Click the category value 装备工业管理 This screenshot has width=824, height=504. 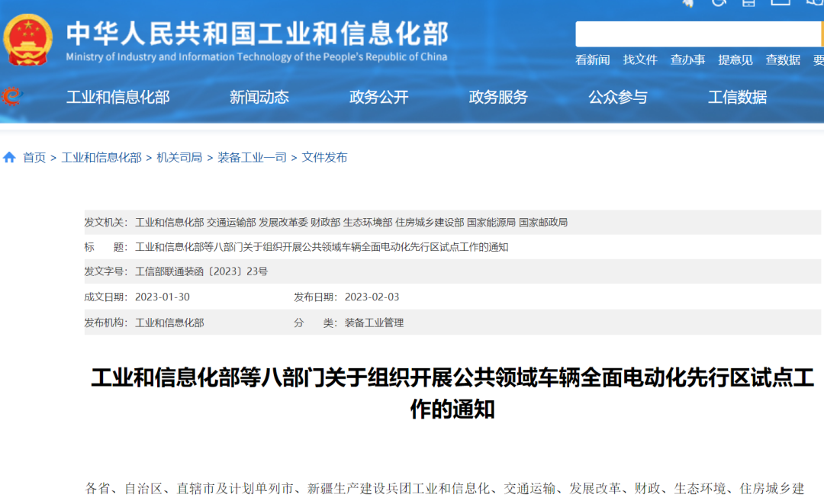pyautogui.click(x=374, y=323)
